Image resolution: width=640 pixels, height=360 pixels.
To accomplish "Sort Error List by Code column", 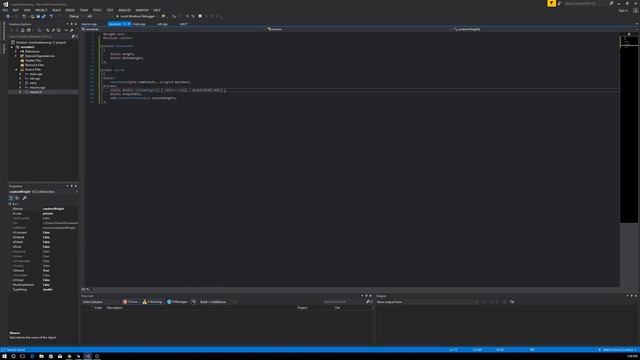I will click(98, 308).
